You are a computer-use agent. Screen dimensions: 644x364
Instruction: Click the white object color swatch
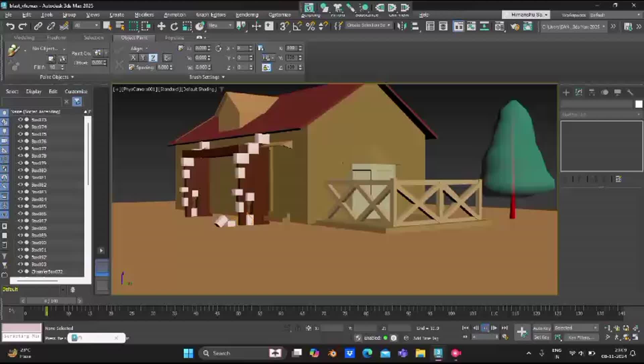click(x=639, y=104)
